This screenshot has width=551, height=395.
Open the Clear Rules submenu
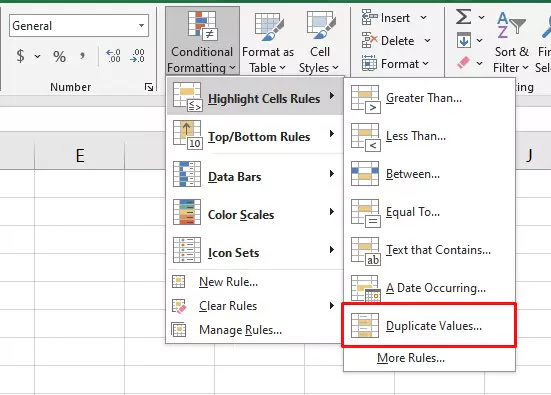[x=254, y=306]
